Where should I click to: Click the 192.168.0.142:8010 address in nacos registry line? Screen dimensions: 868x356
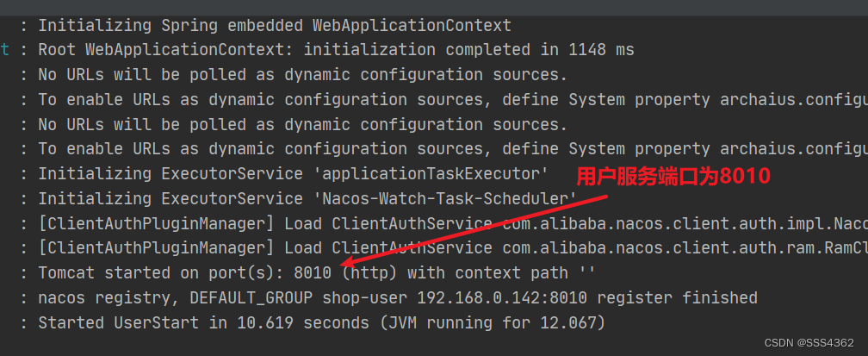tap(501, 298)
